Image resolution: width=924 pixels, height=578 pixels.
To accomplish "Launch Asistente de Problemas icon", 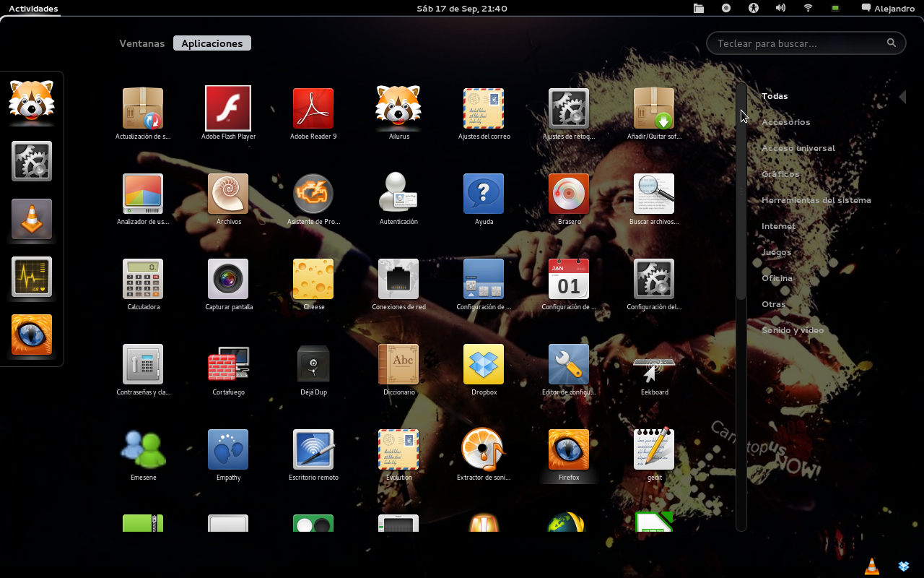I will 313,194.
